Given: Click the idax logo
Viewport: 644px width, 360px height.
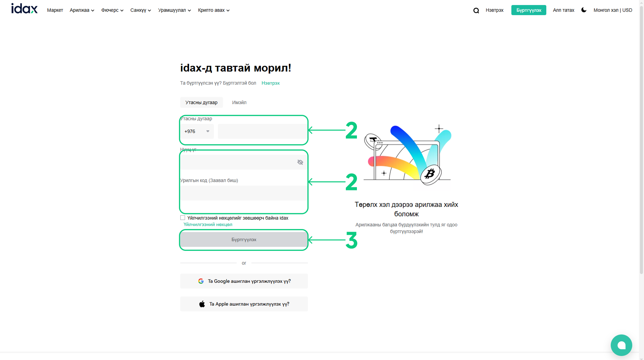Looking at the screenshot, I should tap(24, 9).
